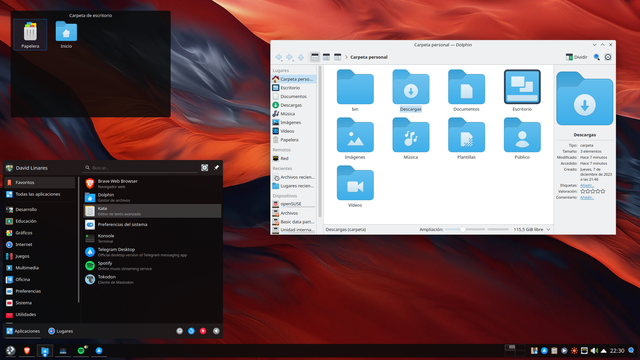Open Kate from the favorites list
640x360 pixels.
[x=153, y=211]
